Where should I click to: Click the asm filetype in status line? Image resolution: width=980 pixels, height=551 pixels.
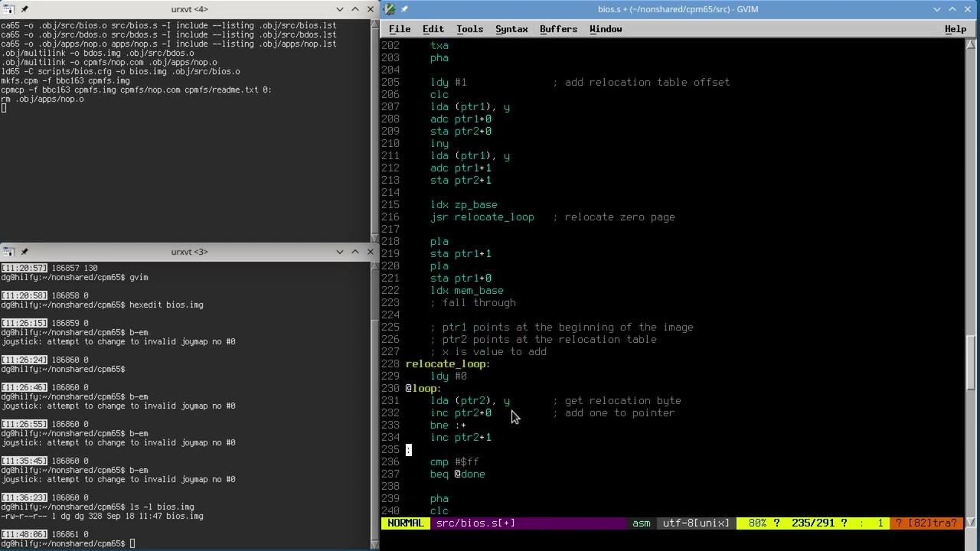642,523
